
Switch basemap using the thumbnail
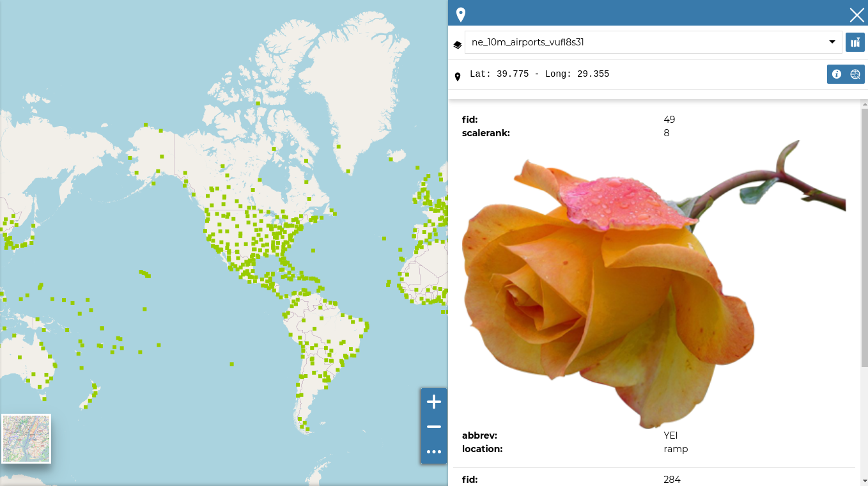tap(26, 439)
